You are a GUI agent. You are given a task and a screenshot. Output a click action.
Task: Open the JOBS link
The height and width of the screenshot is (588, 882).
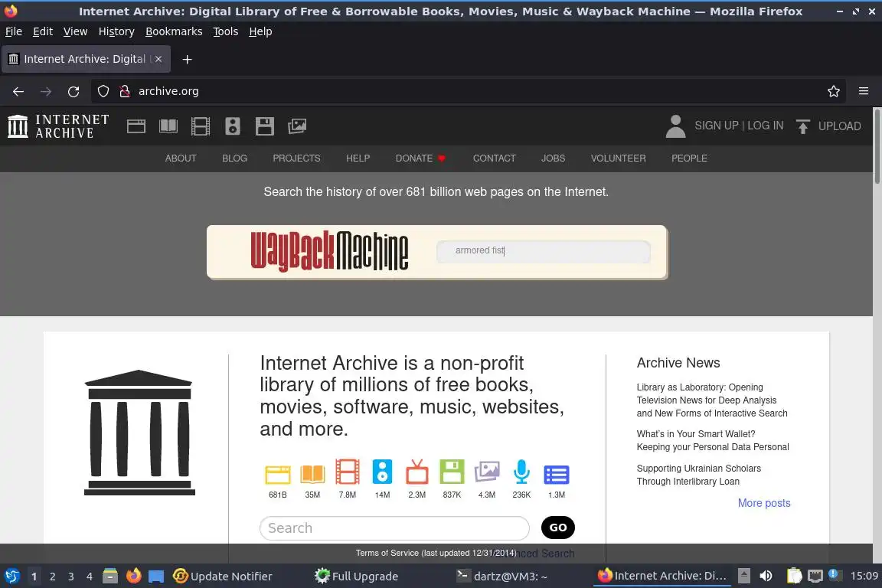pyautogui.click(x=553, y=158)
